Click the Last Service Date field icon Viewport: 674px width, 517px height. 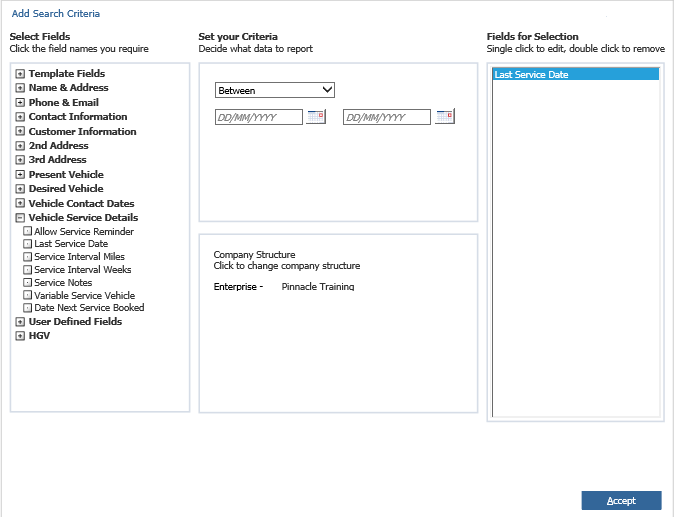[x=28, y=244]
